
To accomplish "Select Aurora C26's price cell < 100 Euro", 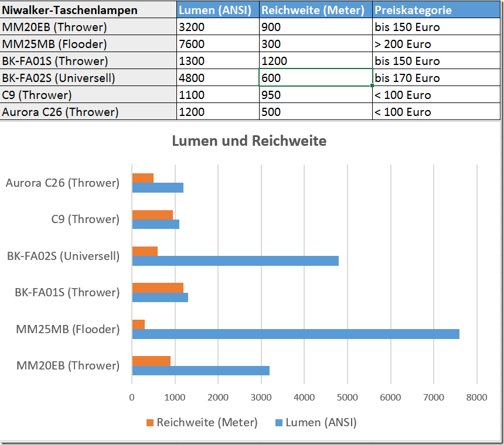I will coord(436,112).
